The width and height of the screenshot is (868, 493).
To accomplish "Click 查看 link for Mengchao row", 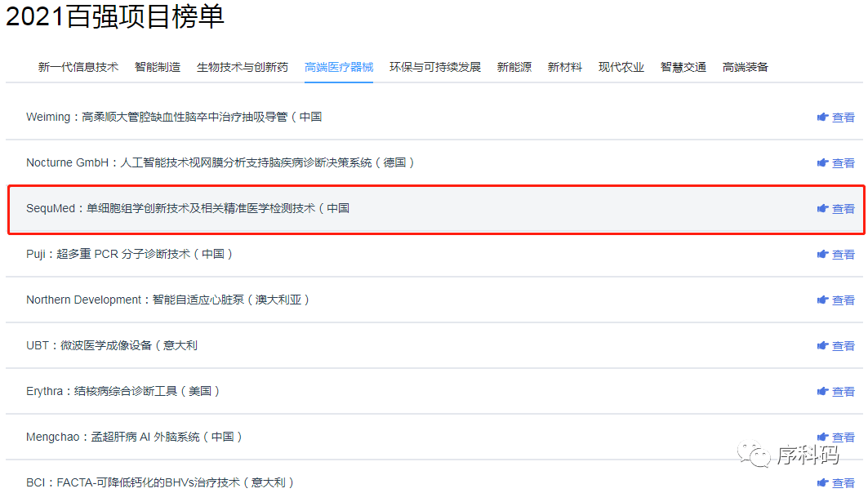I will (843, 437).
